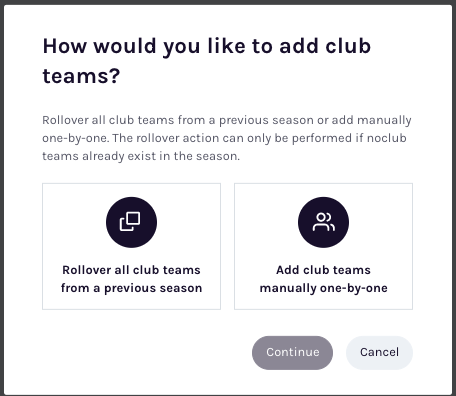
Task: Choose Rollover all club teams option card
Action: click(131, 246)
